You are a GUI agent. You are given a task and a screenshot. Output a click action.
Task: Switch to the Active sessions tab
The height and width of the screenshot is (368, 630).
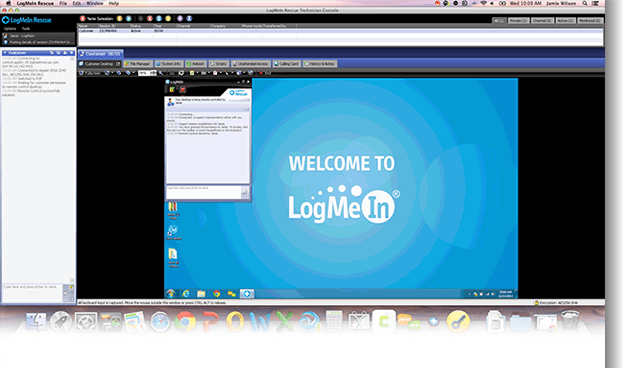pyautogui.click(x=565, y=20)
